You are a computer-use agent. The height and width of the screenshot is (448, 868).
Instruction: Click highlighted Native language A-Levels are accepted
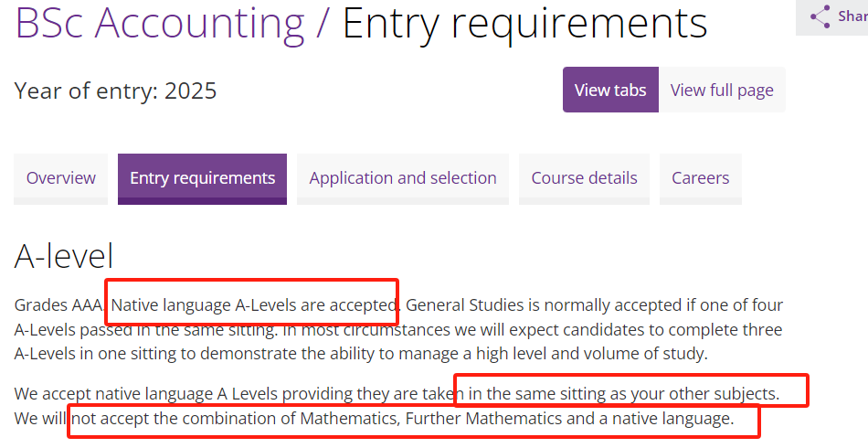[253, 305]
